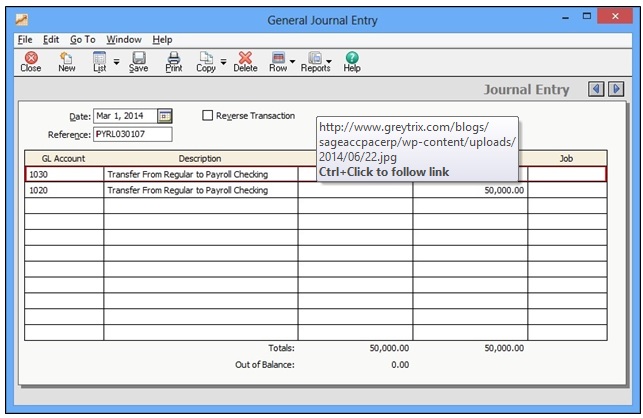Open the File menu
The height and width of the screenshot is (418, 643).
click(x=25, y=40)
